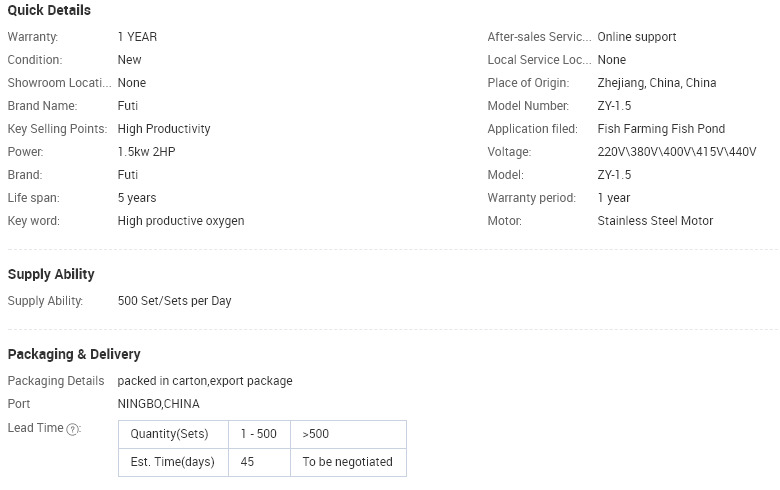The height and width of the screenshot is (490, 780).
Task: Click the Stainless Steel Motor value
Action: (655, 221)
